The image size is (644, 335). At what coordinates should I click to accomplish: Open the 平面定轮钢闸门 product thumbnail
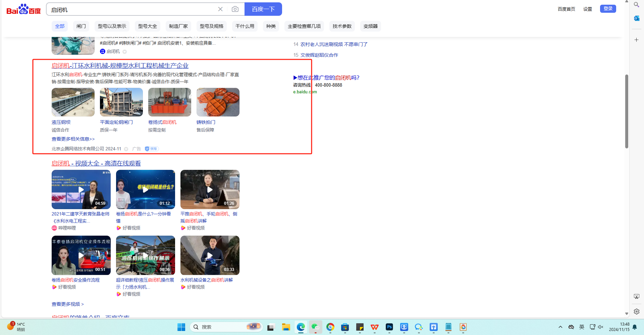point(121,102)
